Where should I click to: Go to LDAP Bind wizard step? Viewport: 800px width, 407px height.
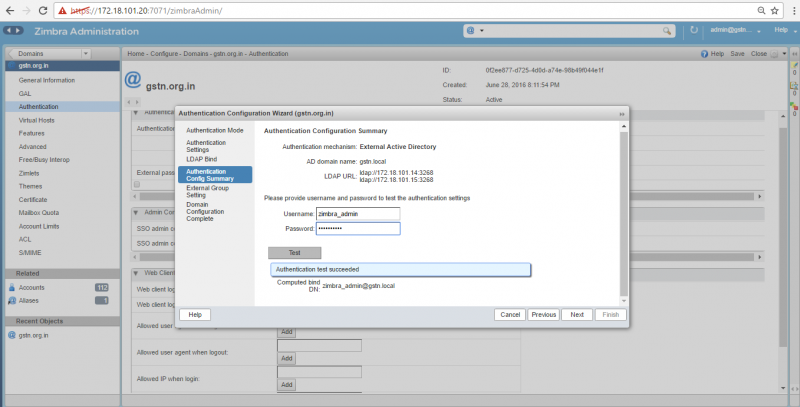202,159
